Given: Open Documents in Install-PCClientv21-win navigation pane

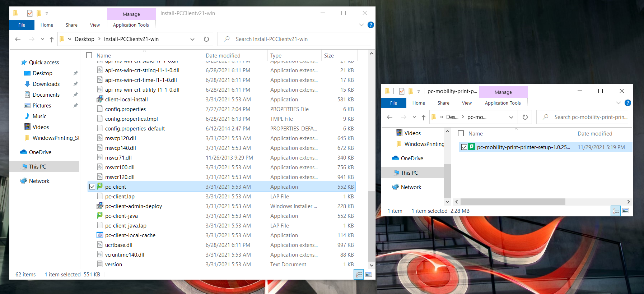Looking at the screenshot, I should pos(46,95).
